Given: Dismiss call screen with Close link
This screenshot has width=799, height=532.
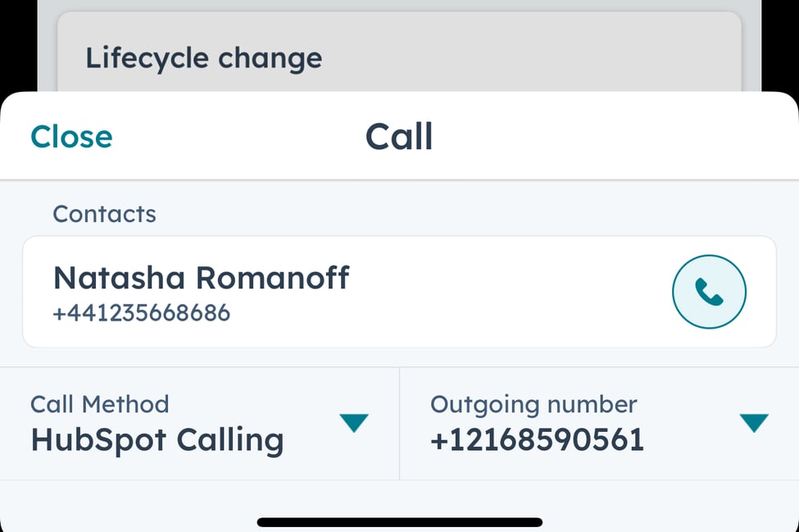Looking at the screenshot, I should click(70, 136).
